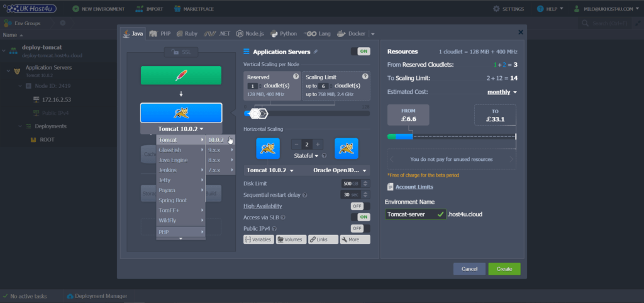Switch to the Ruby tab

187,34
